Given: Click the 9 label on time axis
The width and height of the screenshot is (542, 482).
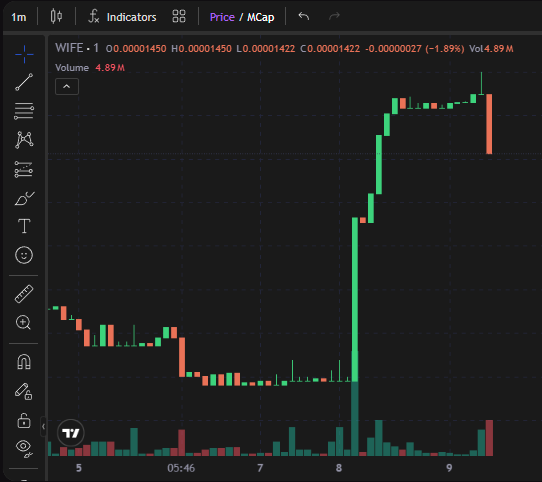Looking at the screenshot, I should (449, 468).
